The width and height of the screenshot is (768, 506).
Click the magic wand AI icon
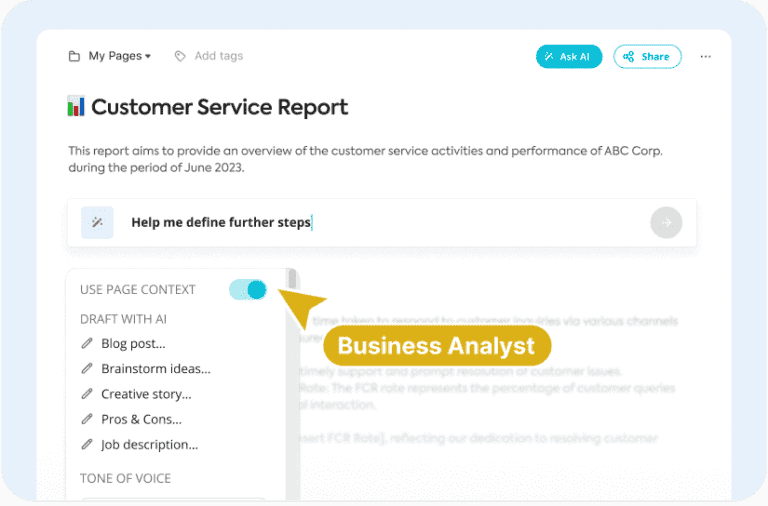coord(97,222)
